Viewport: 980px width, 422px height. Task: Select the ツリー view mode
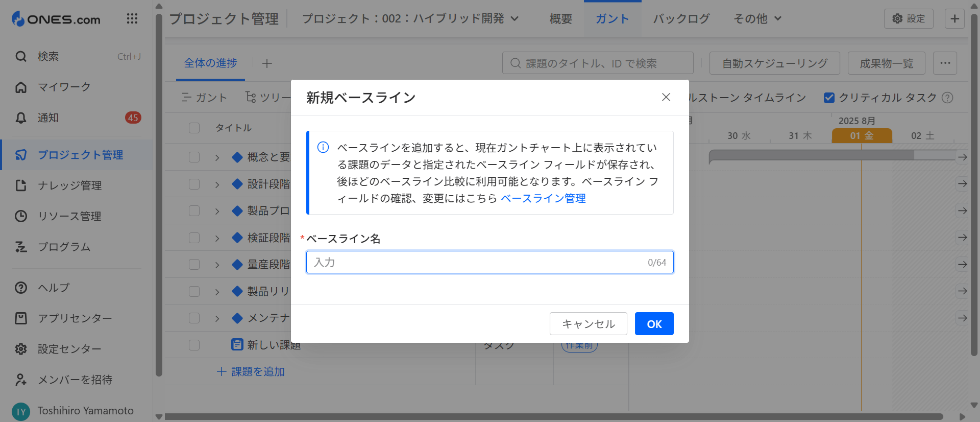[x=267, y=98]
